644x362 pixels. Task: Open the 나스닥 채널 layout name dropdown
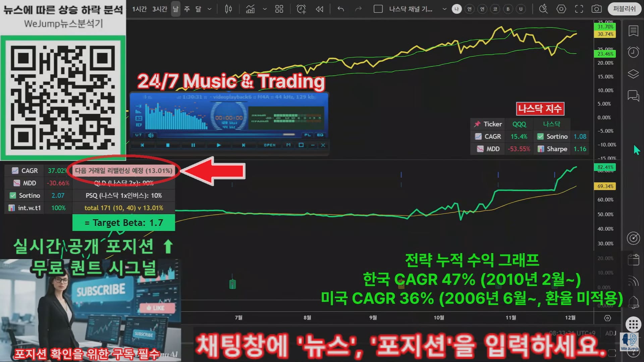point(444,9)
